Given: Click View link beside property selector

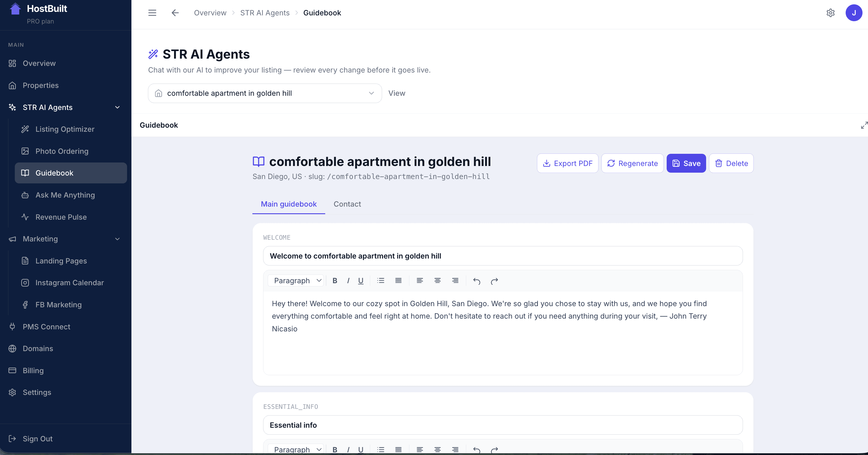Looking at the screenshot, I should (397, 93).
